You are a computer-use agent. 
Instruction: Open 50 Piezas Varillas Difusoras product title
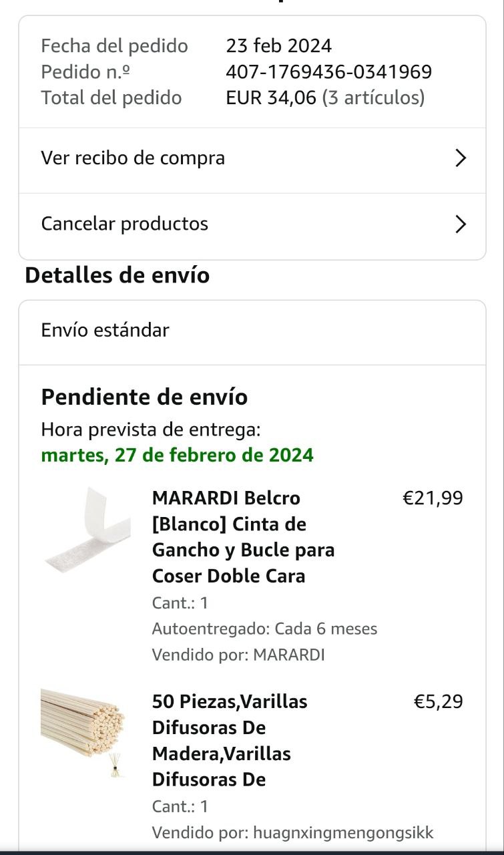[x=230, y=740]
